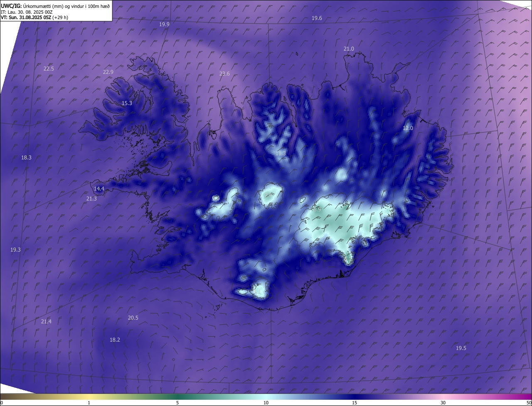Click the 18.3 value label on the map
Image resolution: width=532 pixels, height=406 pixels.
[x=26, y=157]
